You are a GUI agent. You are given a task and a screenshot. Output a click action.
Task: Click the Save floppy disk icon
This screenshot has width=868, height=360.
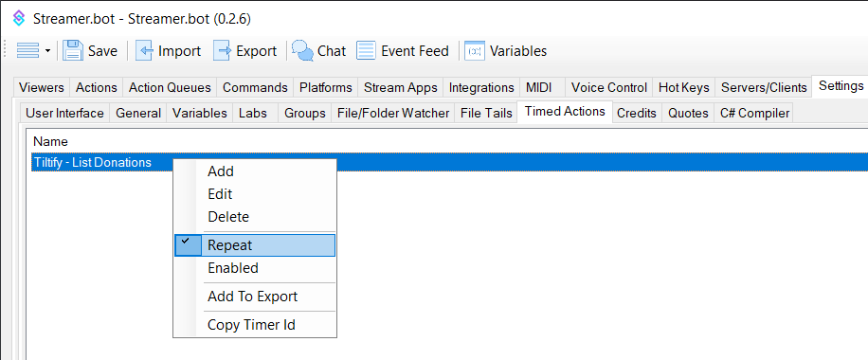[x=73, y=51]
